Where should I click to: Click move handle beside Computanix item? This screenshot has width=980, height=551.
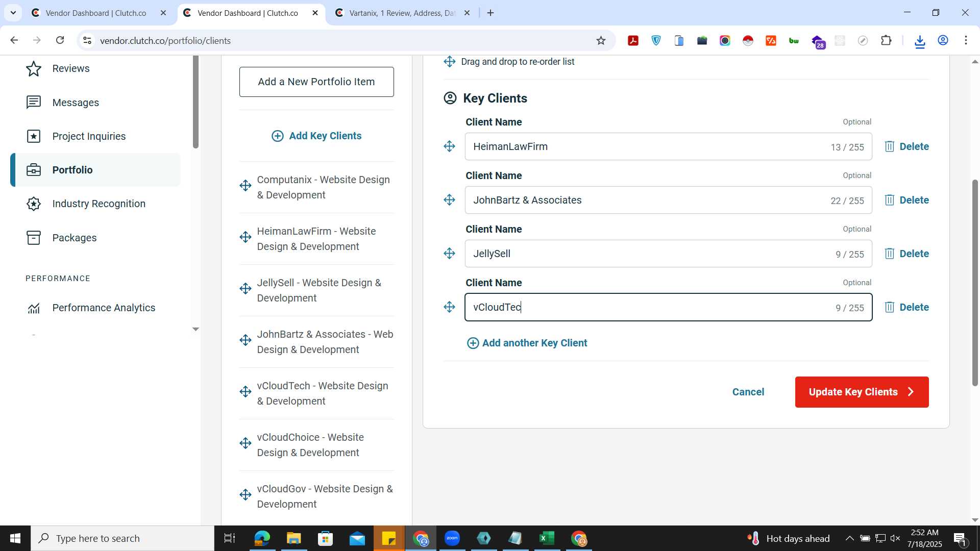click(x=246, y=185)
